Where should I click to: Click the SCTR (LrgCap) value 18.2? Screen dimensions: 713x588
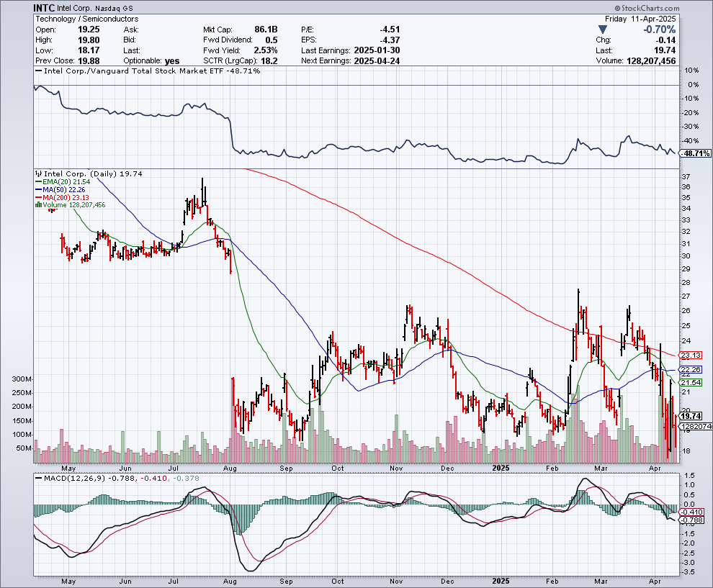[x=269, y=61]
